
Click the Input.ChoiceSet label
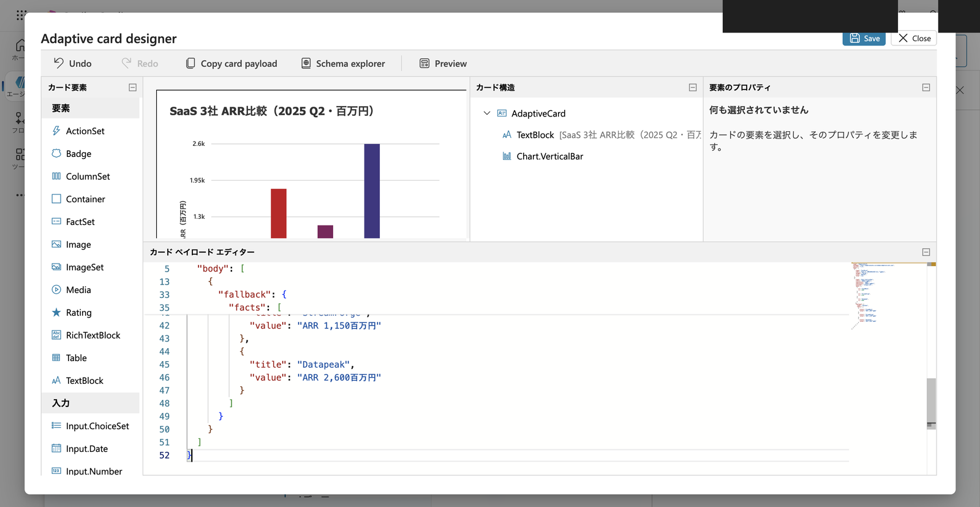pyautogui.click(x=97, y=425)
